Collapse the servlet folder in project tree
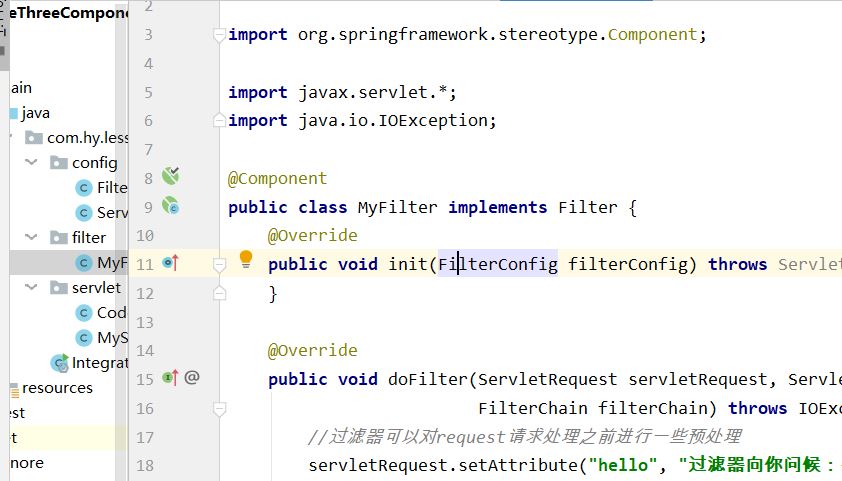This screenshot has height=481, width=842. coord(31,287)
